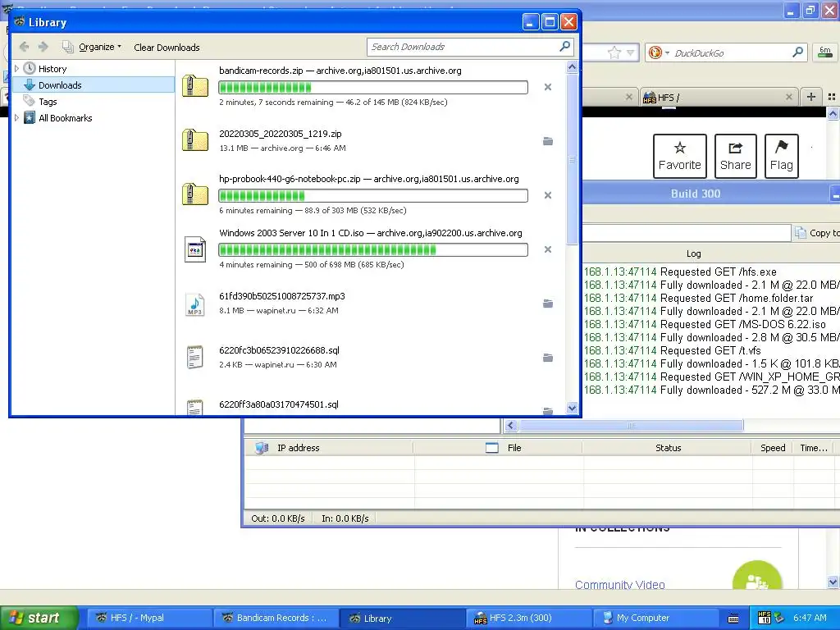Switch to HFS 2.3m (300) taskbar item
The width and height of the screenshot is (840, 630).
(527, 618)
